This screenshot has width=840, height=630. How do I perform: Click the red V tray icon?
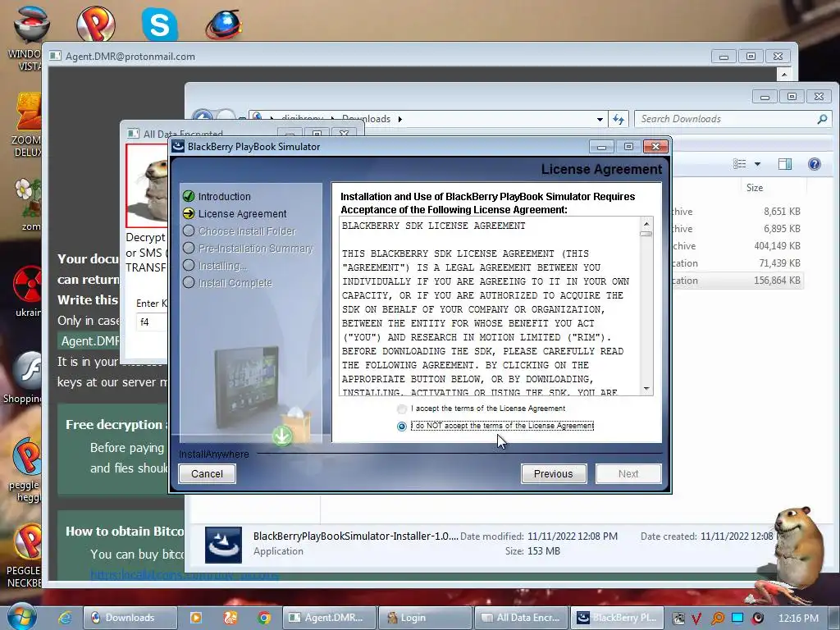(696, 619)
